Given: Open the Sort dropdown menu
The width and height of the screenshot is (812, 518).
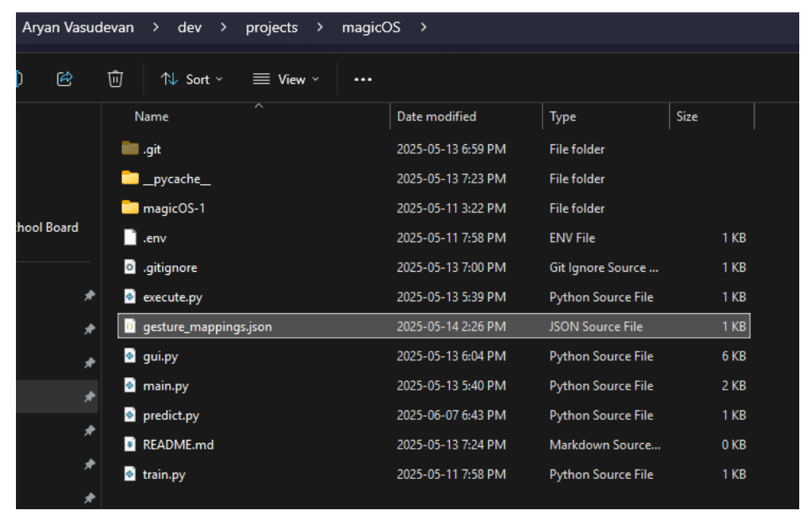Looking at the screenshot, I should pos(191,79).
